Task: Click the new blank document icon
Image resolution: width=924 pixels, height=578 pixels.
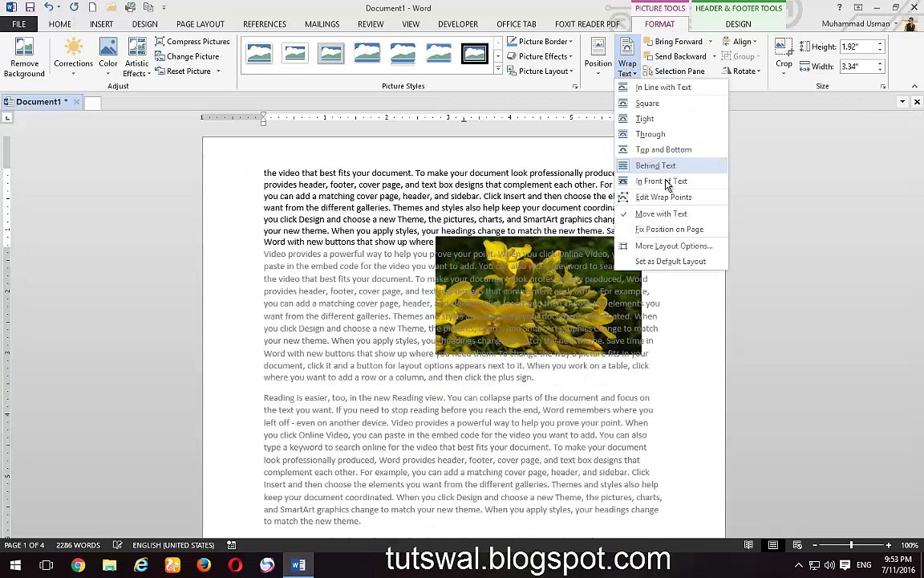Action: 92,8
